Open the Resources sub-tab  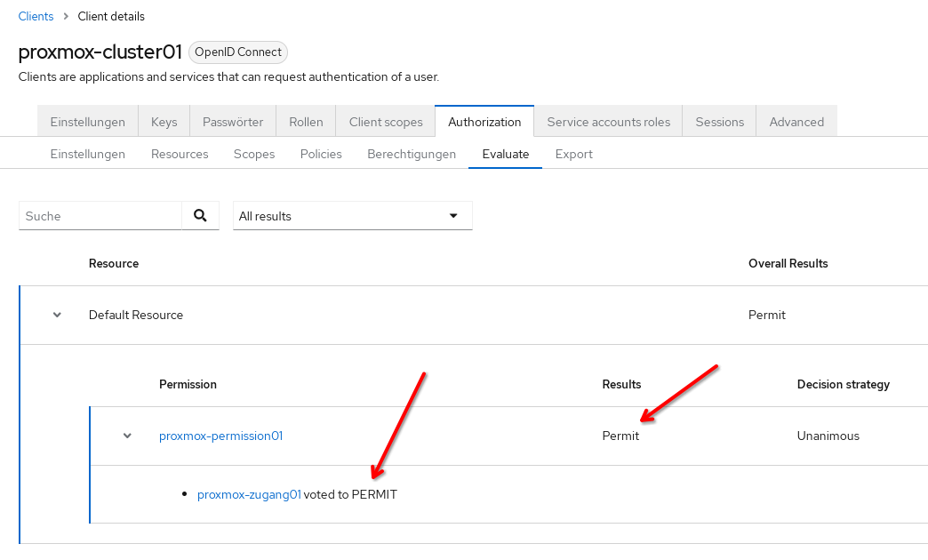click(180, 154)
